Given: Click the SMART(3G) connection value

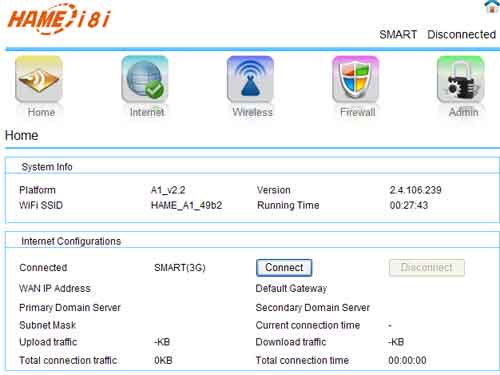Looking at the screenshot, I should (x=180, y=268).
